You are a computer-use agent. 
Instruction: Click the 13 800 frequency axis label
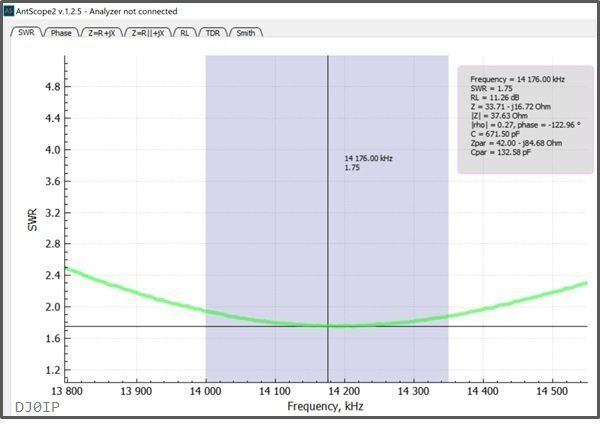pos(67,391)
